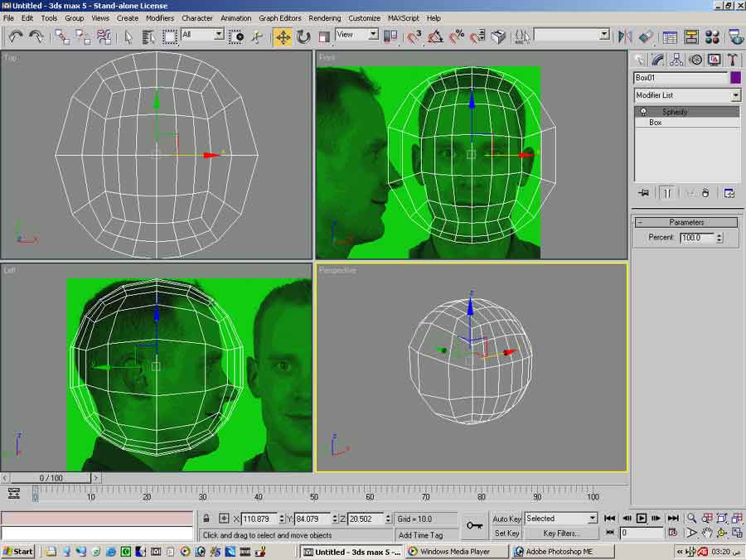The width and height of the screenshot is (746, 560).
Task: Click the Percent value field
Action: [x=697, y=237]
